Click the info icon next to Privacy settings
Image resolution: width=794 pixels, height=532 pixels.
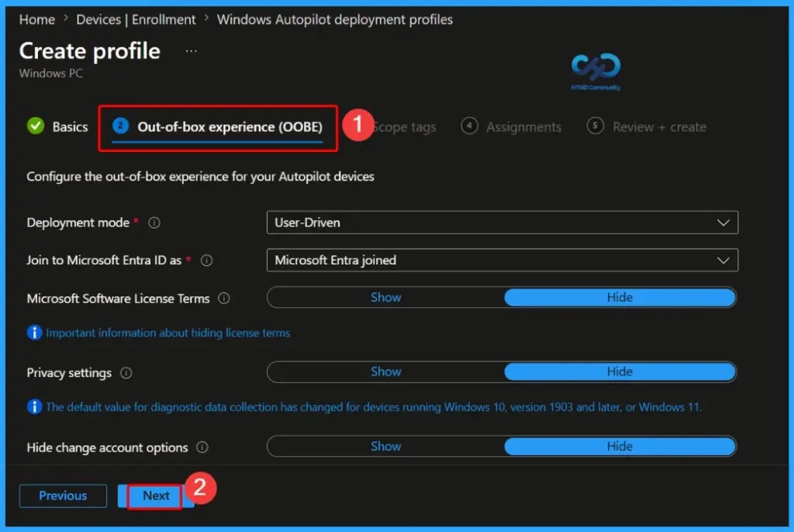tap(126, 373)
